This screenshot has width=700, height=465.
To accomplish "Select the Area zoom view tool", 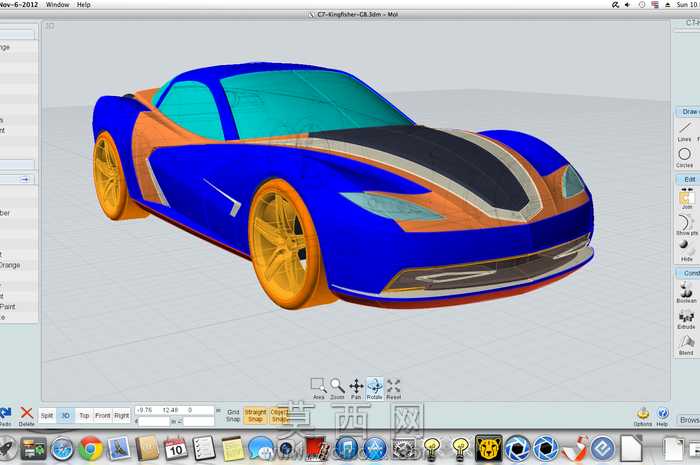I will (318, 388).
